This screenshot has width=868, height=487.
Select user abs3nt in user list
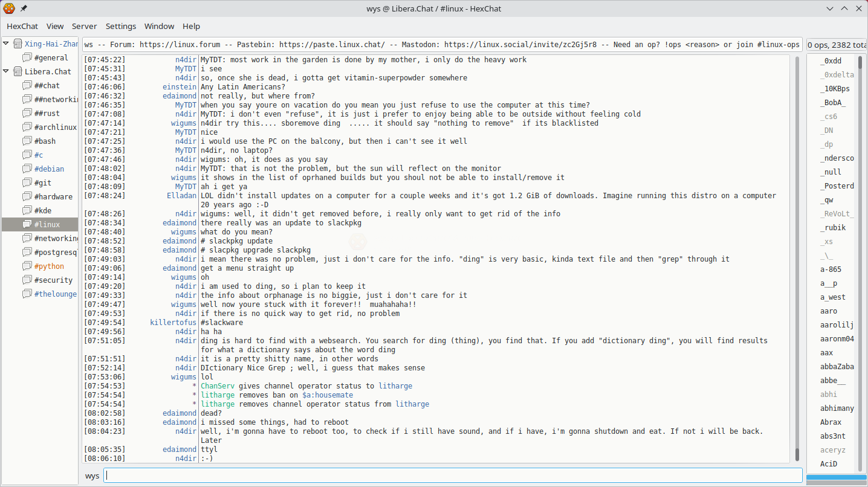tap(833, 436)
